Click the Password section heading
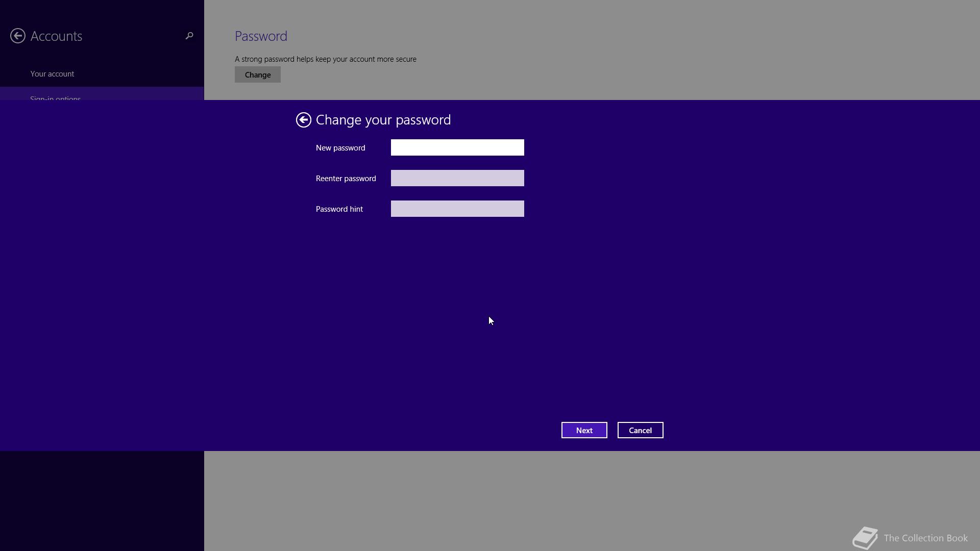This screenshot has height=551, width=980. (x=261, y=36)
